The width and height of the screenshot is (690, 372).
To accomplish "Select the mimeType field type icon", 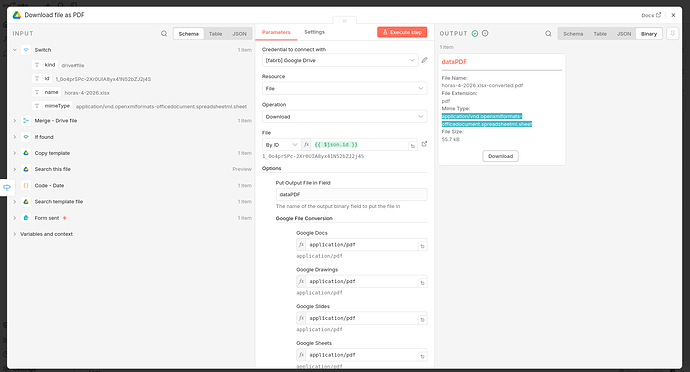I will [37, 106].
